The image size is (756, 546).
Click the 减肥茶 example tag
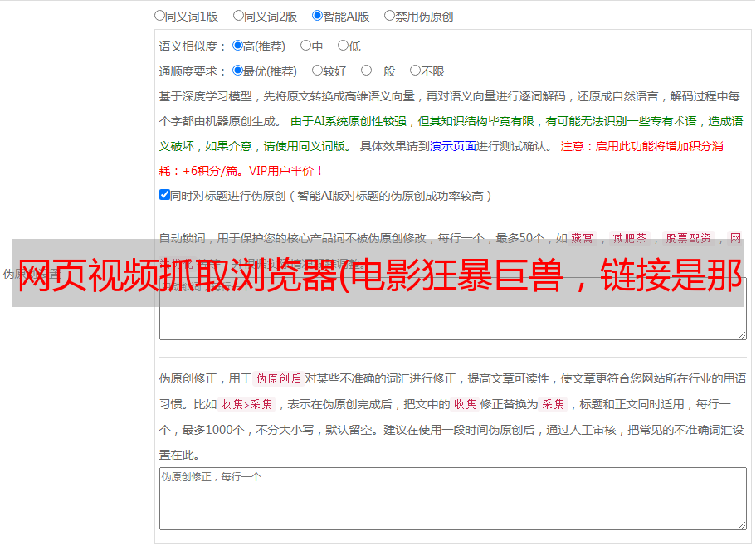tap(629, 238)
